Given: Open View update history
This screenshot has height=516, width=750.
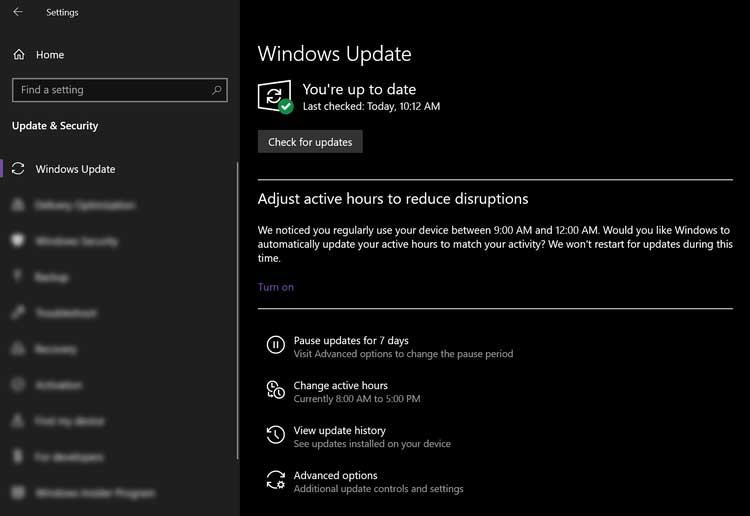Looking at the screenshot, I should [340, 430].
